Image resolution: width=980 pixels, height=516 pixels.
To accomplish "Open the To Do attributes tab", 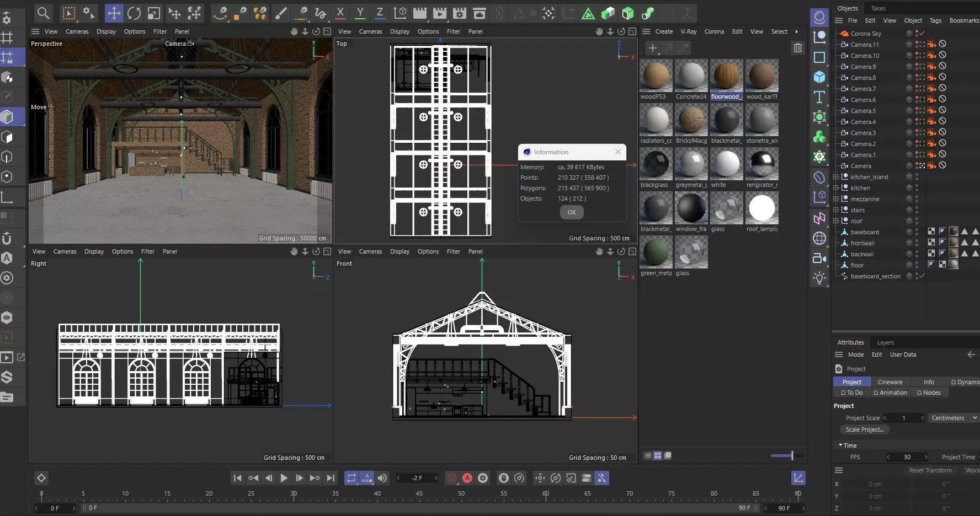I will pyautogui.click(x=851, y=393).
